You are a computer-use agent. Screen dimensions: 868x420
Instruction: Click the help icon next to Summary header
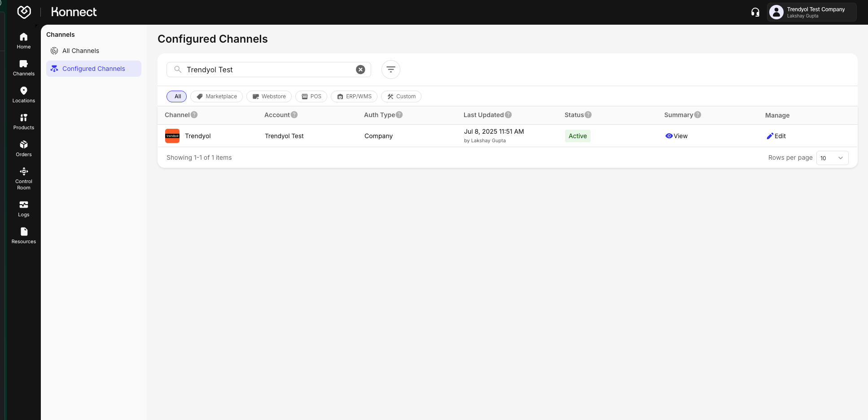coord(697,115)
